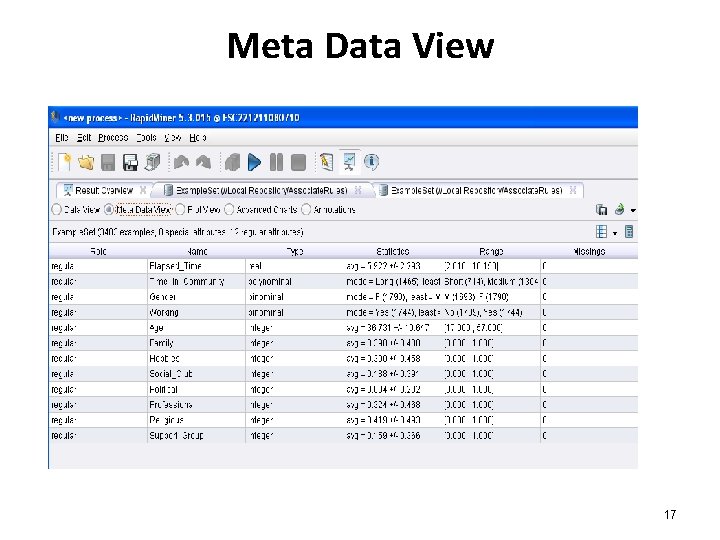Viewport: 720px width, 540px height.
Task: Pause the process execution
Action: coord(276,163)
